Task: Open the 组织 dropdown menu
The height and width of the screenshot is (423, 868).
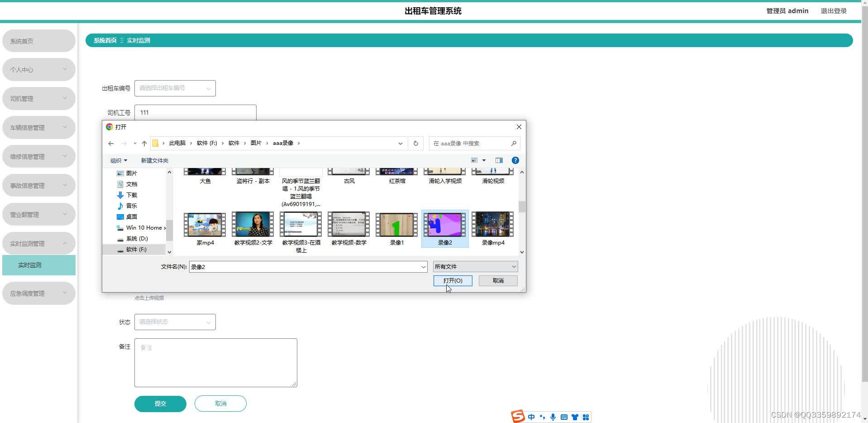Action: (x=119, y=160)
